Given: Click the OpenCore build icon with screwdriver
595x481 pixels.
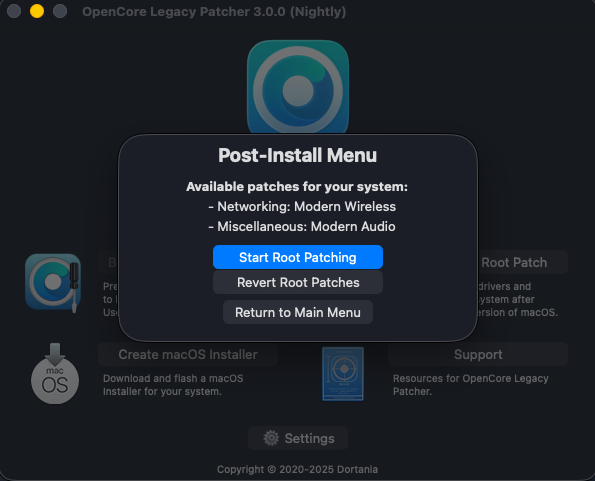Looking at the screenshot, I should pyautogui.click(x=53, y=283).
